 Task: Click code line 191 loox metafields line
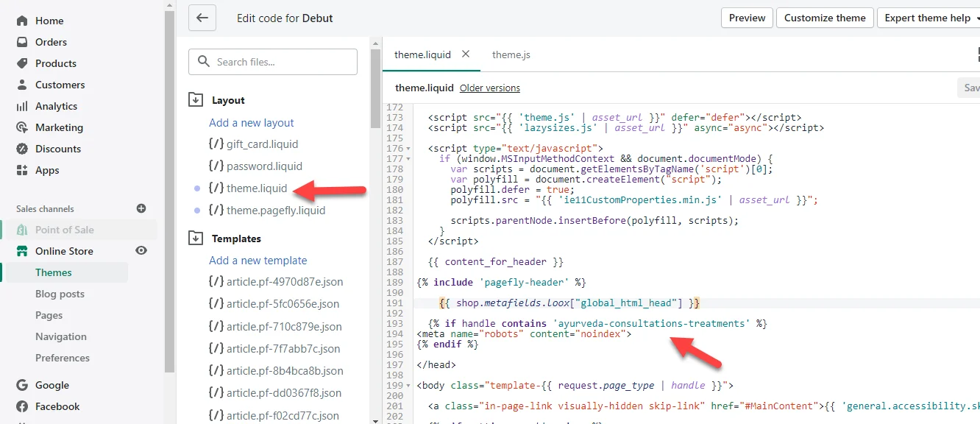(569, 303)
